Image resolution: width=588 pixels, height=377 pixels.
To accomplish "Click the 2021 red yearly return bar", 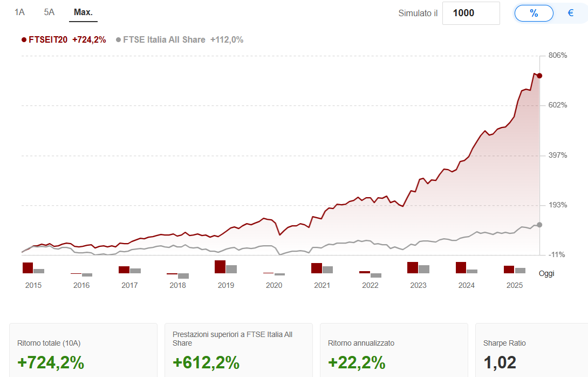I will pyautogui.click(x=317, y=268).
